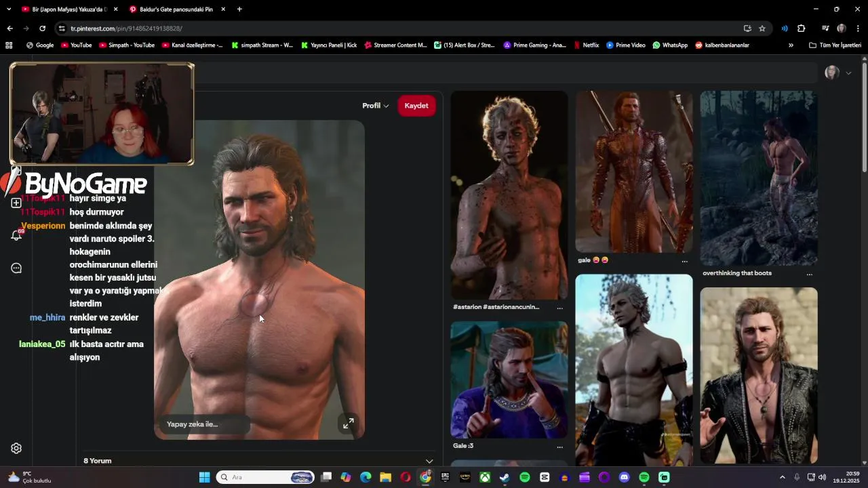Open Google bookmark
Image resolution: width=868 pixels, height=488 pixels.
click(x=40, y=45)
